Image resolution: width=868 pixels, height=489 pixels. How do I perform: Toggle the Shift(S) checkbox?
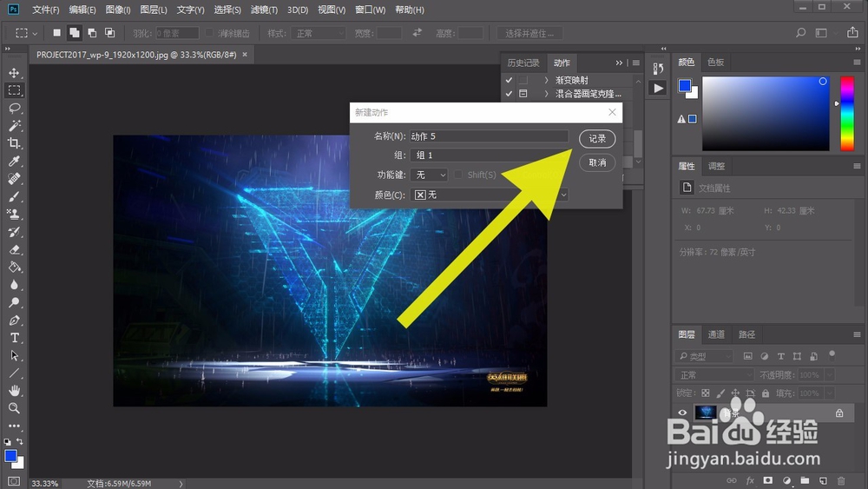pos(457,175)
